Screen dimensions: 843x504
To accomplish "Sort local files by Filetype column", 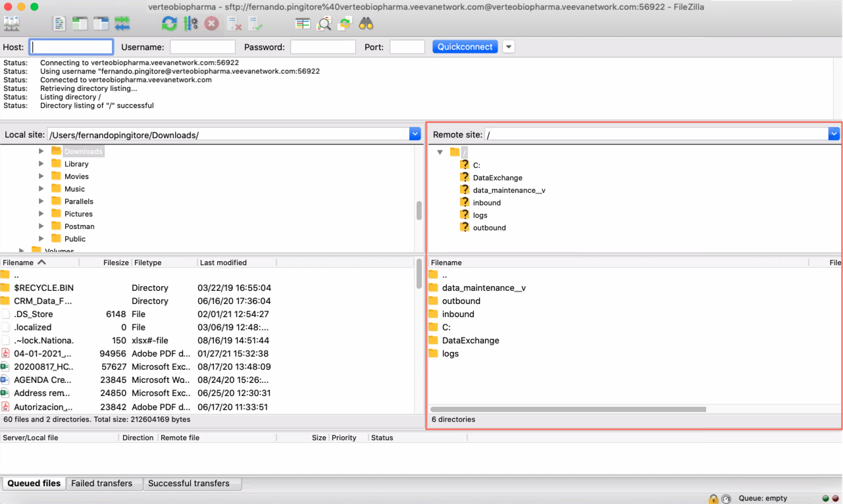I will click(x=165, y=263).
